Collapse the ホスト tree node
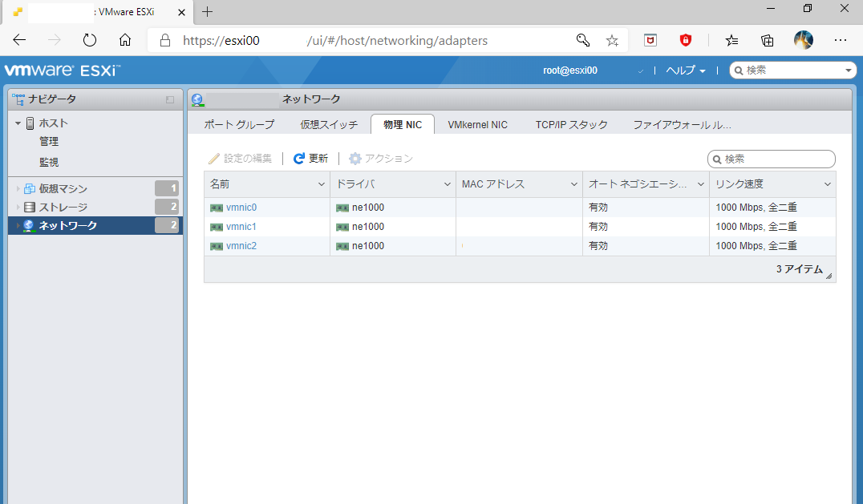The image size is (863, 504). [x=18, y=123]
